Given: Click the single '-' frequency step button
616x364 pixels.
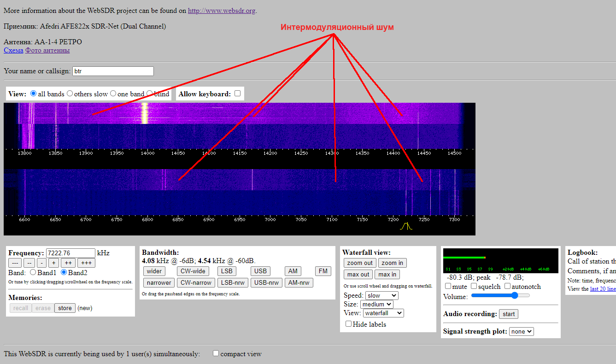Looking at the screenshot, I should tap(41, 263).
